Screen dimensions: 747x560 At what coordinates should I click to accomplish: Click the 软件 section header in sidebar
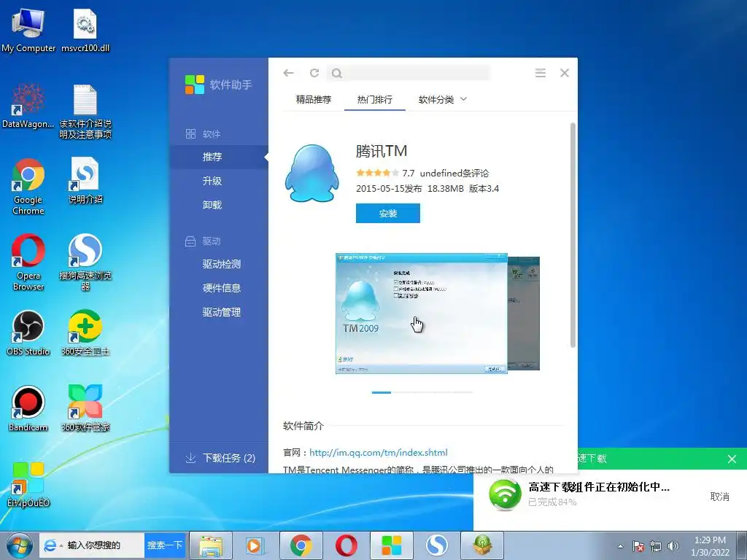tap(203, 134)
